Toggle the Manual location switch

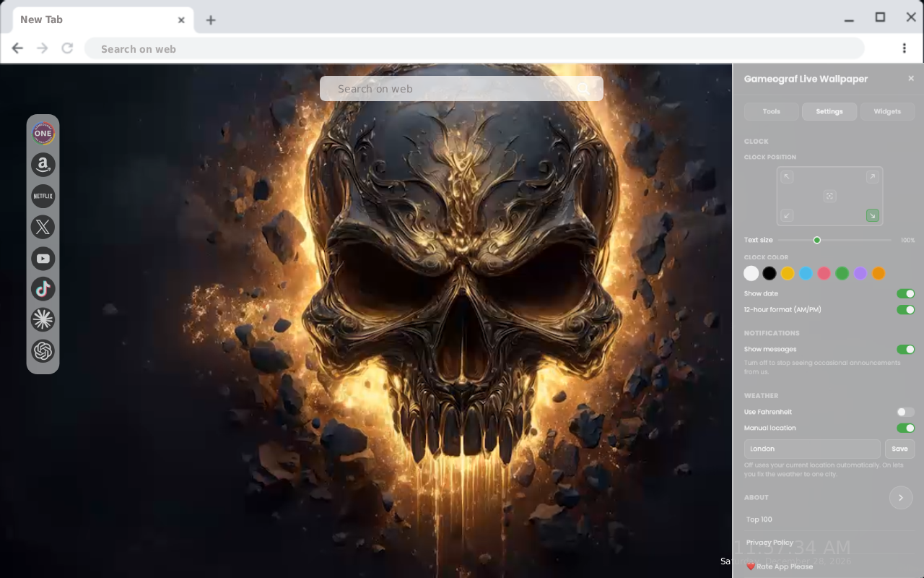click(x=905, y=428)
